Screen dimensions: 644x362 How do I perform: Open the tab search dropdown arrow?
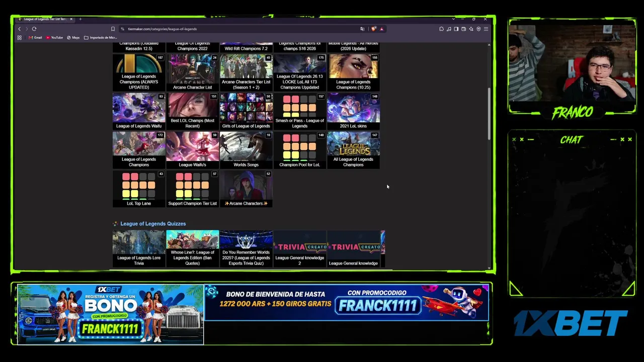coord(453,19)
